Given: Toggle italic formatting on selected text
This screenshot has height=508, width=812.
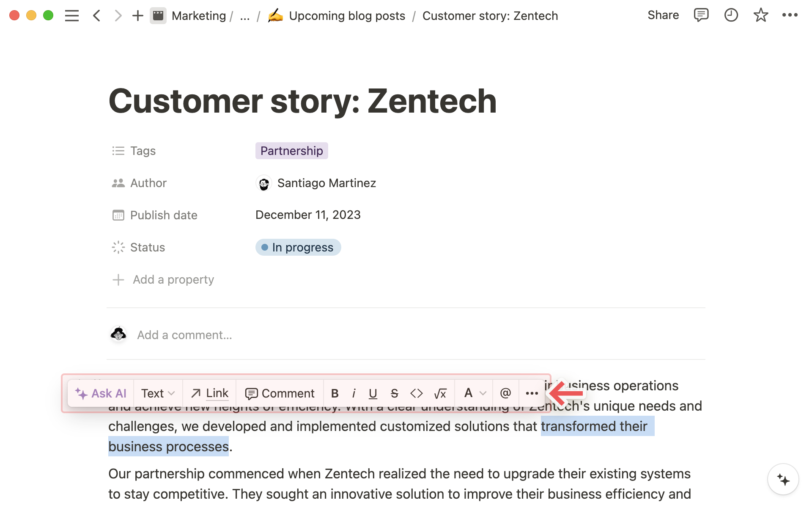Looking at the screenshot, I should (354, 394).
